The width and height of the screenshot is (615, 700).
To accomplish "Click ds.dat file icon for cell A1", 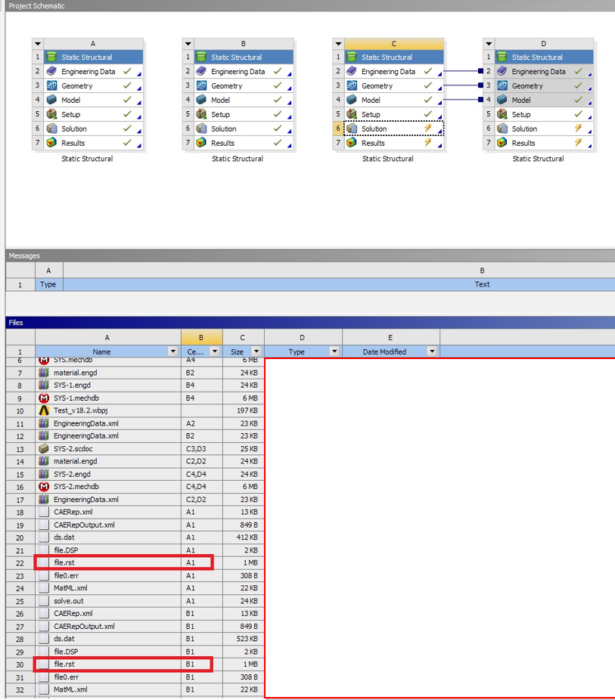I will [x=44, y=537].
